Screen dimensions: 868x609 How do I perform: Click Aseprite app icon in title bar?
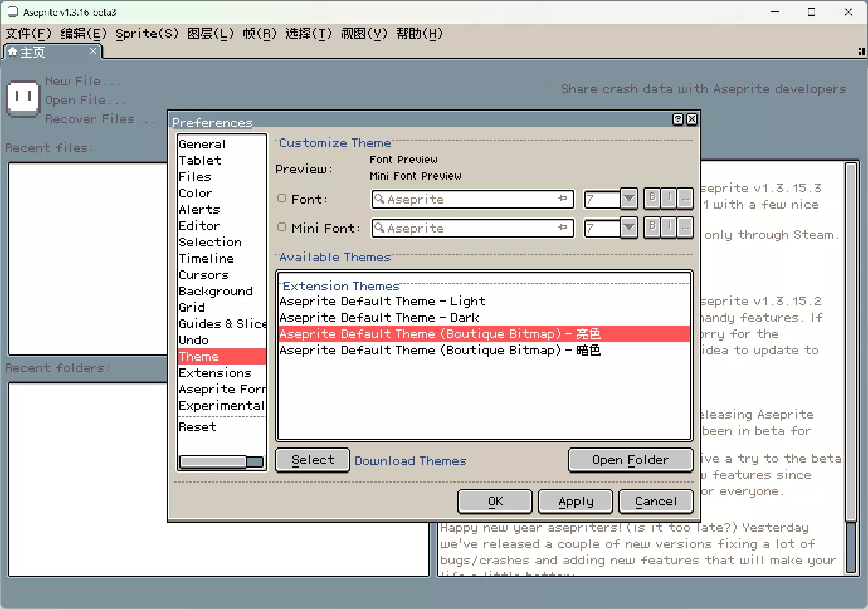click(x=12, y=12)
